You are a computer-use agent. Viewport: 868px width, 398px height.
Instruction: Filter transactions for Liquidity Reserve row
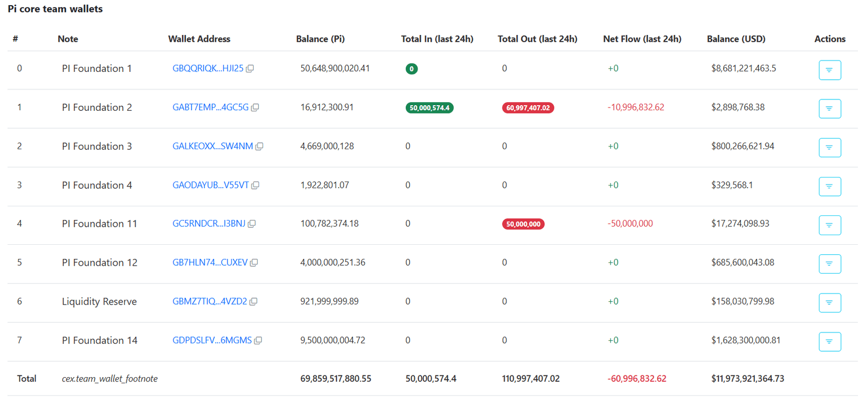829,302
